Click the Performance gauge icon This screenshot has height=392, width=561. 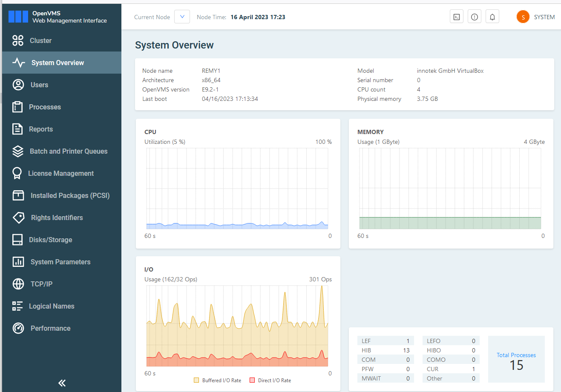click(18, 328)
